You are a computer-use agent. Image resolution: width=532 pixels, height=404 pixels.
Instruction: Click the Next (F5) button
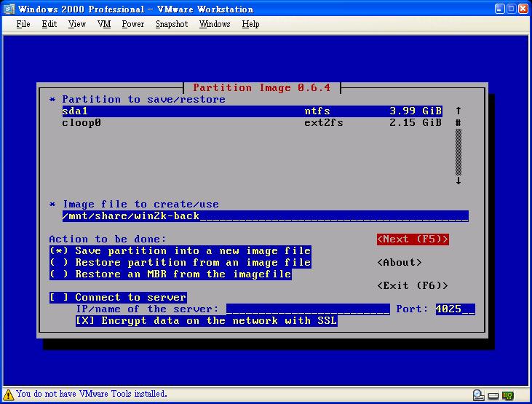pyautogui.click(x=413, y=239)
